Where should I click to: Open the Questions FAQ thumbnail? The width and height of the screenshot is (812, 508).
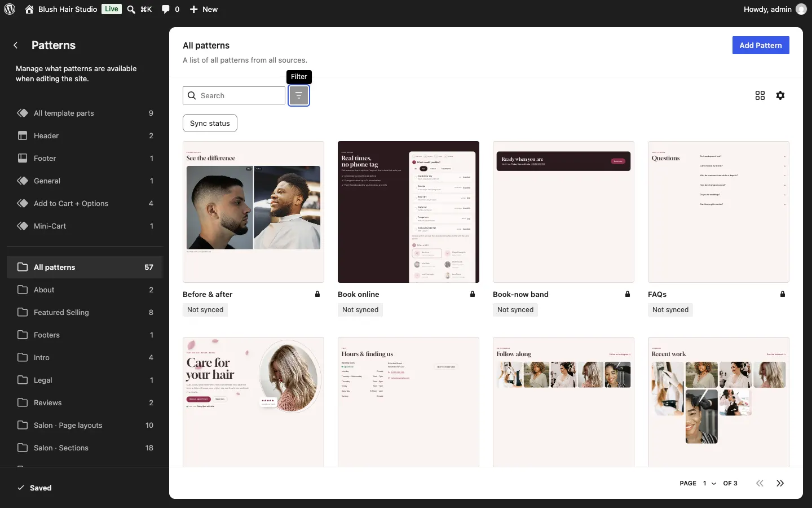(718, 212)
